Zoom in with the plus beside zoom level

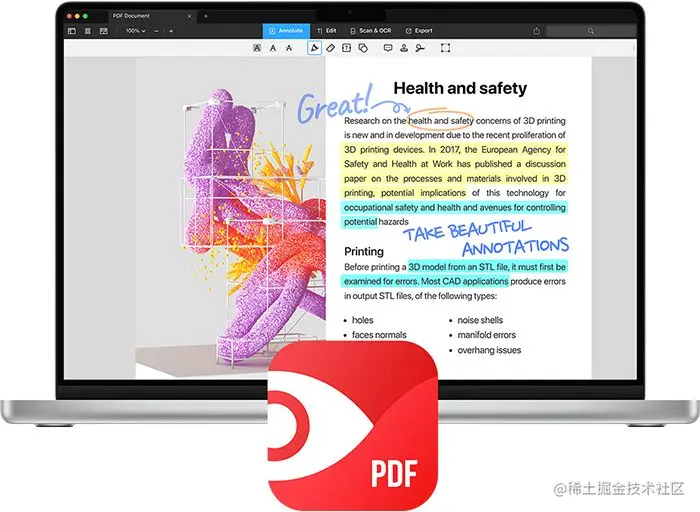(x=171, y=31)
